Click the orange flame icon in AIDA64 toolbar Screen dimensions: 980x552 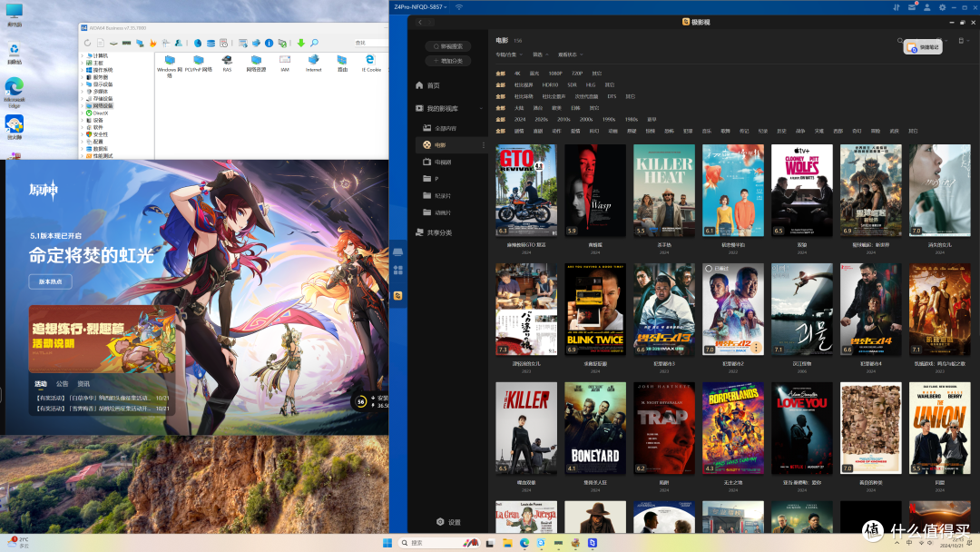152,44
